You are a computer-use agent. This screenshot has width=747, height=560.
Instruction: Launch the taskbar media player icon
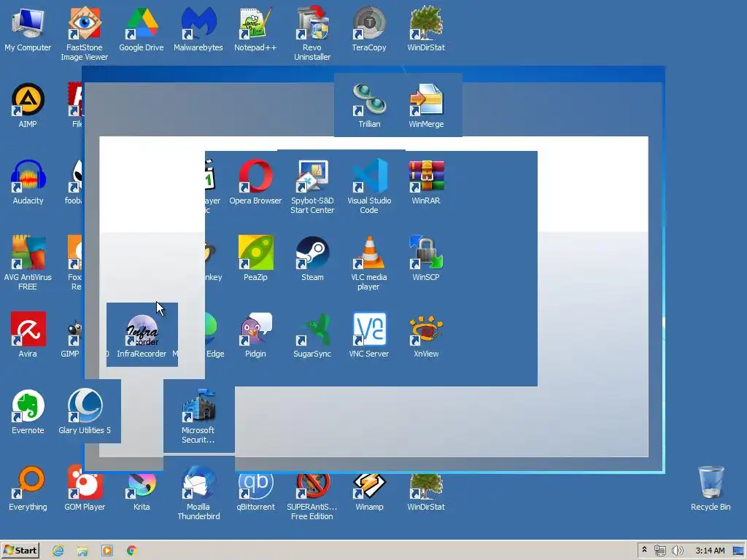pos(107,551)
